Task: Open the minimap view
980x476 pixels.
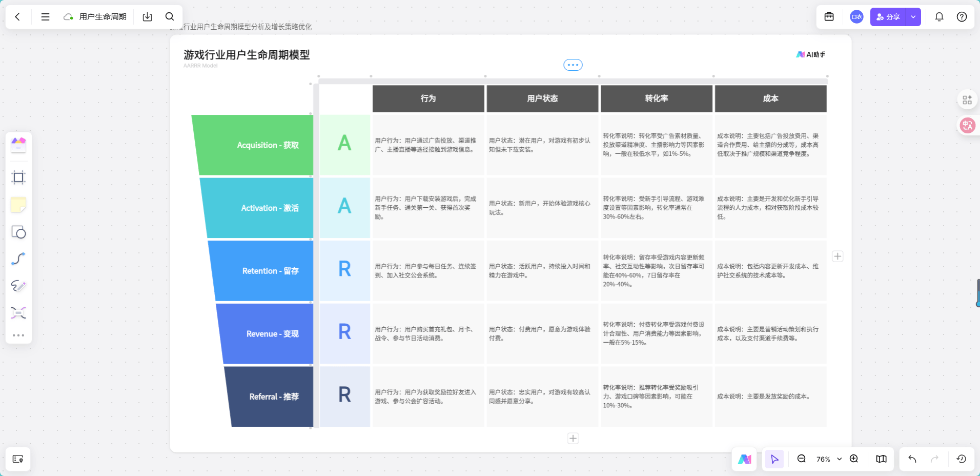Action: [x=881, y=459]
